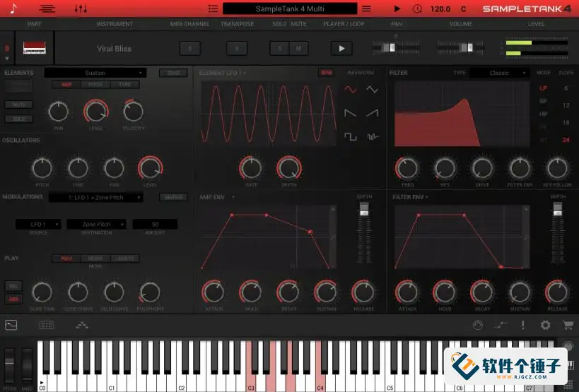Select LP filter mode
The height and width of the screenshot is (392, 579).
543,88
